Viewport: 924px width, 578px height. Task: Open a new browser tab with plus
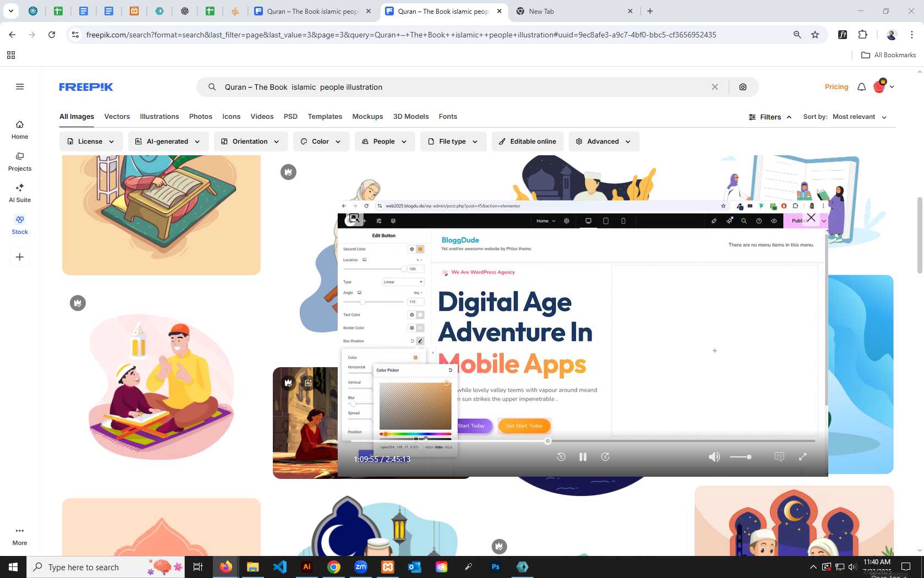(x=650, y=11)
